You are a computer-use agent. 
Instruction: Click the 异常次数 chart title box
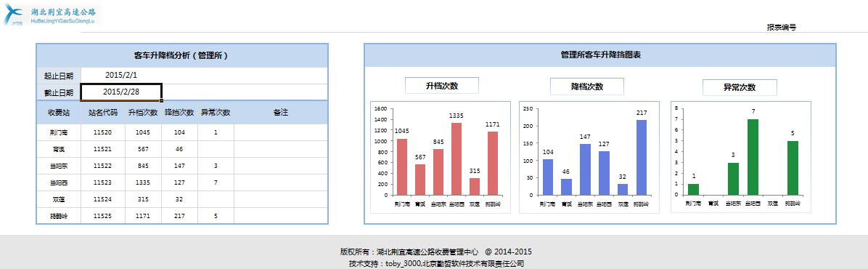coord(740,88)
